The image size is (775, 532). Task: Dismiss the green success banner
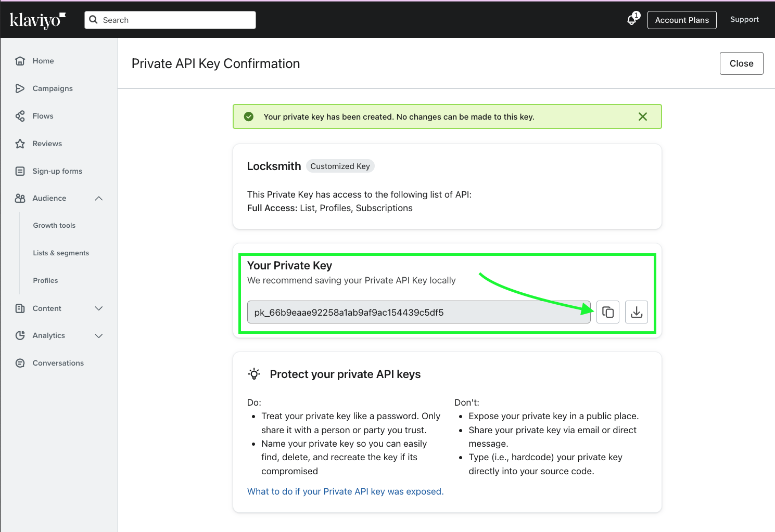pos(643,116)
